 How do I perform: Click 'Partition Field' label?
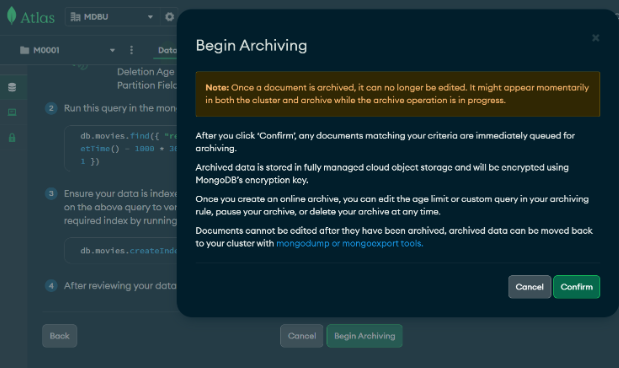pyautogui.click(x=147, y=85)
